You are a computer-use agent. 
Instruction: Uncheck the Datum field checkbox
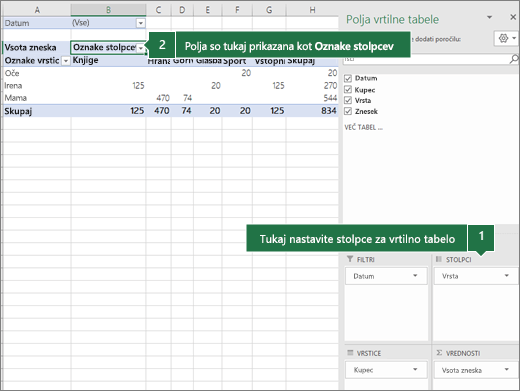348,78
